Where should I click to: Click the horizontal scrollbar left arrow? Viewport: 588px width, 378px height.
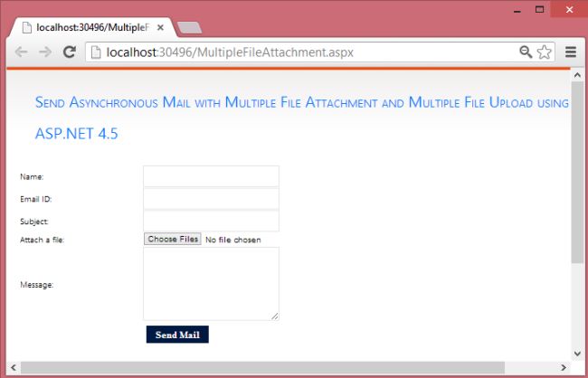coord(14,367)
